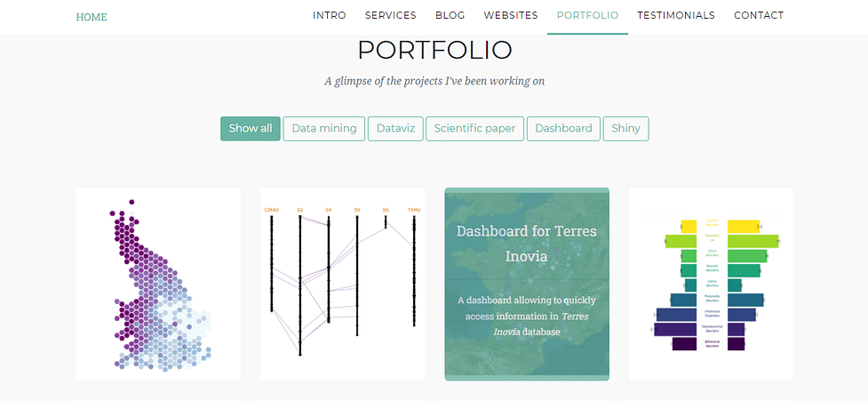Click the PORTFOLIO page heading
Image resolution: width=868 pixels, height=401 pixels.
click(x=434, y=51)
